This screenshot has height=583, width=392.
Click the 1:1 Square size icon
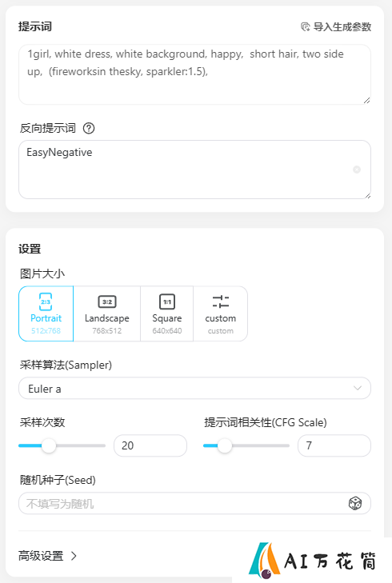point(167,301)
